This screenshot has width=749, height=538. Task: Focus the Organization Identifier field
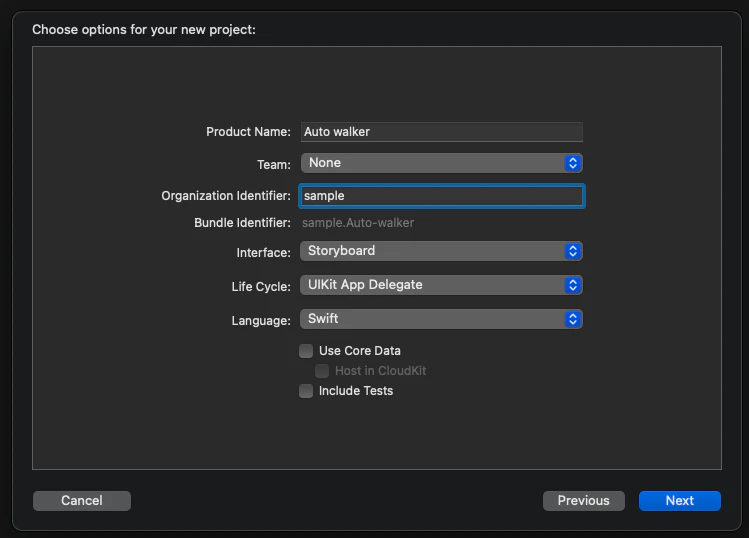tap(441, 196)
